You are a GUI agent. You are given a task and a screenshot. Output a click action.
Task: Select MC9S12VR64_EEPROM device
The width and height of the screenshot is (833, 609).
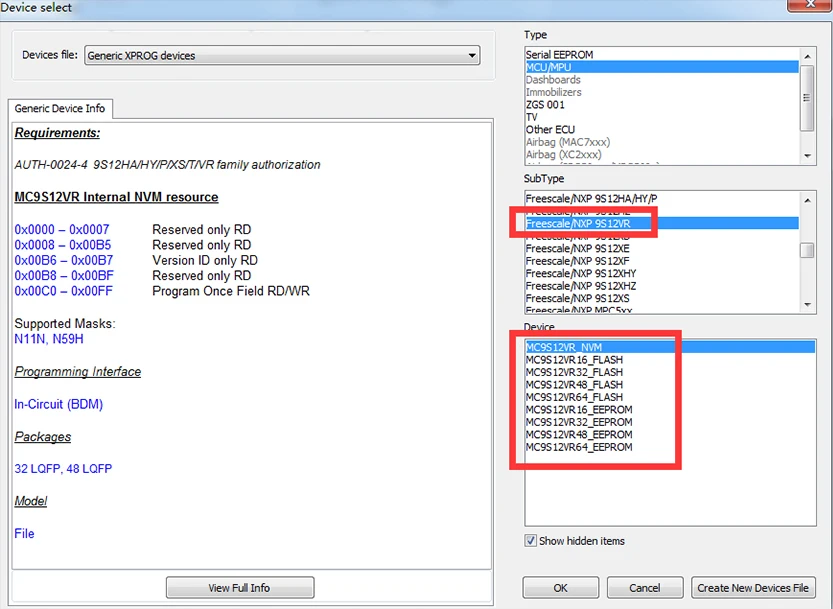[670, 447]
